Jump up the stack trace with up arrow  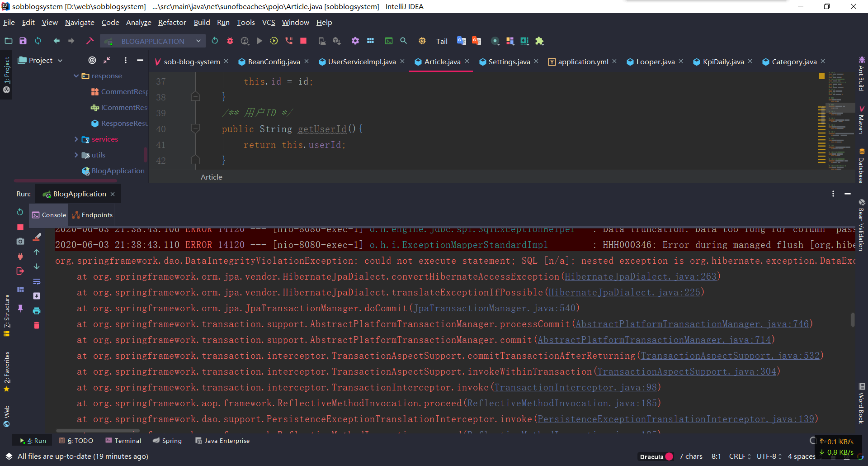point(37,252)
